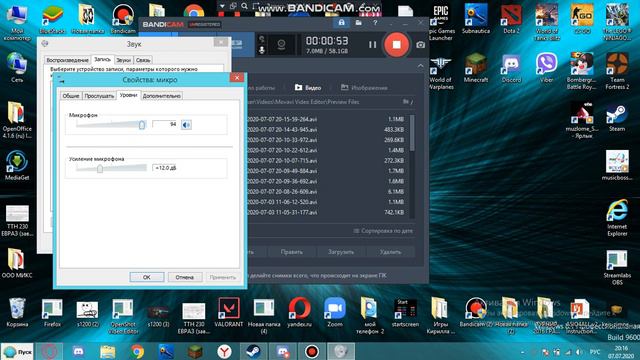Open the BlueStacks desktop shortcut

pos(53,20)
